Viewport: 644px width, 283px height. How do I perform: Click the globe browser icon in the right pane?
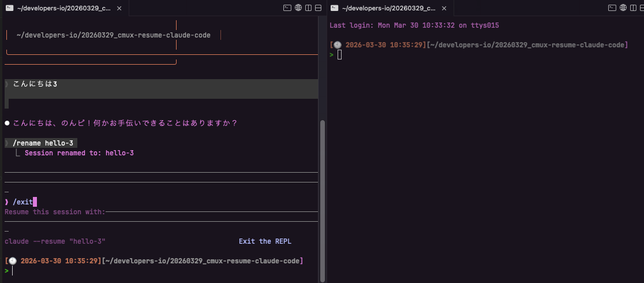[623, 8]
